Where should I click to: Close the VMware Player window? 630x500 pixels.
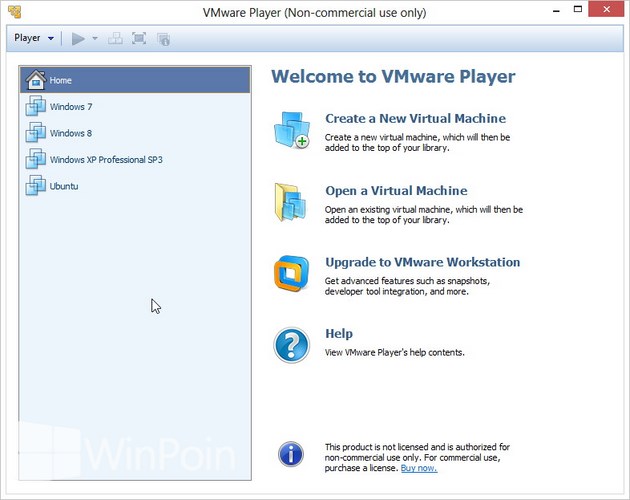pyautogui.click(x=606, y=10)
